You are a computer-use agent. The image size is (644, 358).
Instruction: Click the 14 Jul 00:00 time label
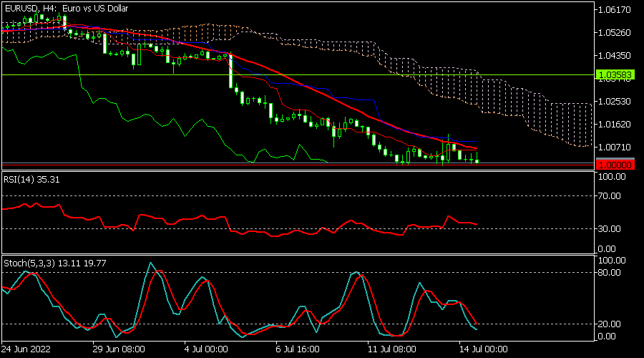pos(484,349)
